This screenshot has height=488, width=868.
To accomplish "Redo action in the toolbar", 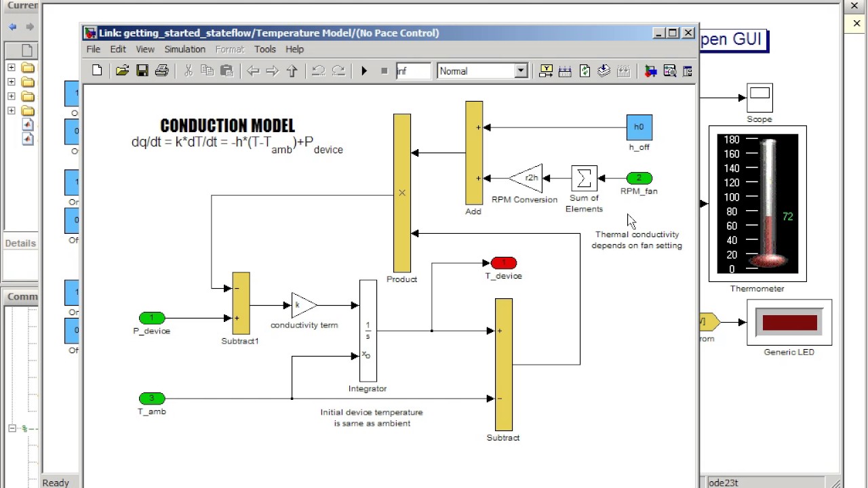I will (x=338, y=70).
